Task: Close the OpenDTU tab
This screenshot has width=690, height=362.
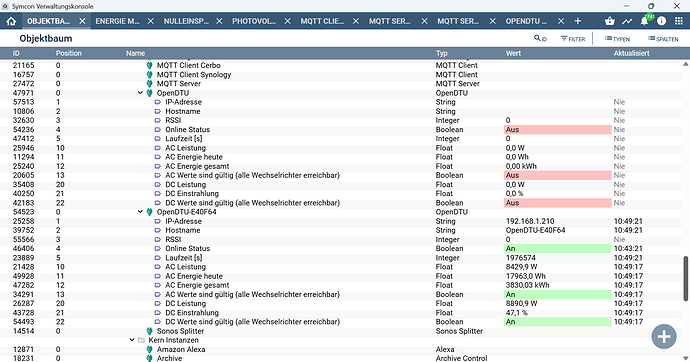Action: pos(561,21)
